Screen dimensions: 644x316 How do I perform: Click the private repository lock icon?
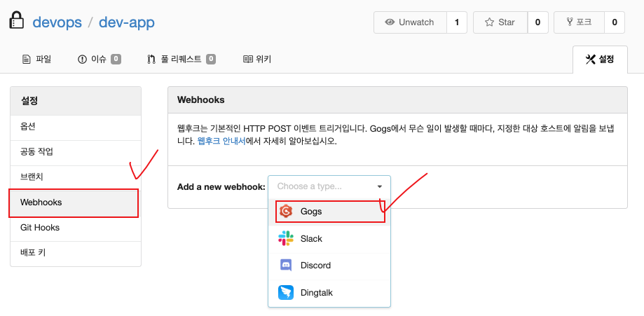(17, 20)
